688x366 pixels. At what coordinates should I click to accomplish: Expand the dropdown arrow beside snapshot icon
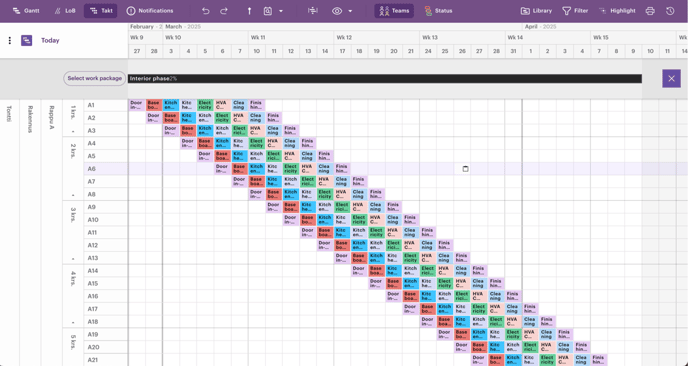281,11
